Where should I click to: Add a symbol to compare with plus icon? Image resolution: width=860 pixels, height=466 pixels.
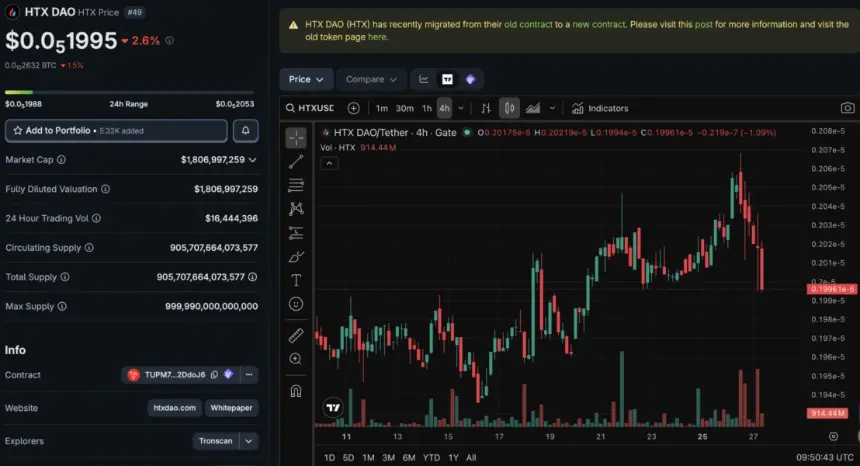(x=354, y=109)
